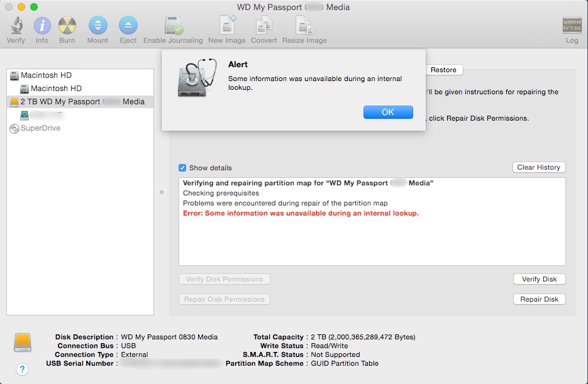Click the Burn disc icon
Viewport: 588px width, 384px height.
click(67, 26)
